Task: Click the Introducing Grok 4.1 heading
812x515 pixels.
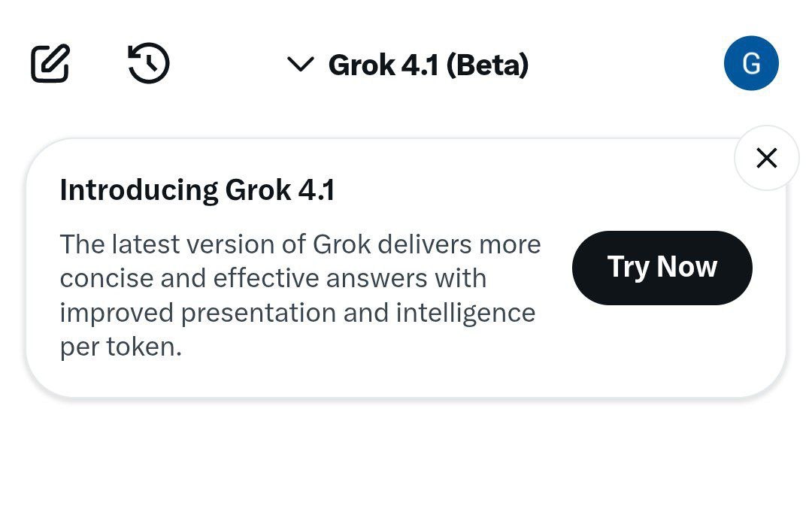Action: 197,190
